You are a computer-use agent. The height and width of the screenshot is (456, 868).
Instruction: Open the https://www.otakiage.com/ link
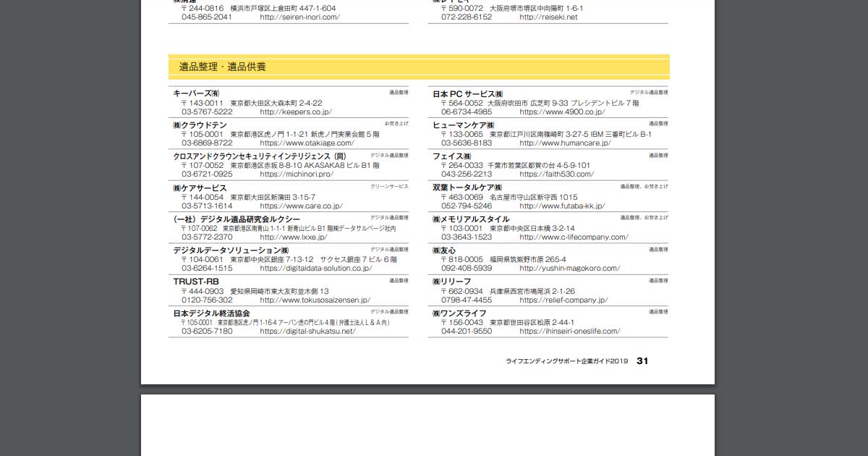point(307,143)
